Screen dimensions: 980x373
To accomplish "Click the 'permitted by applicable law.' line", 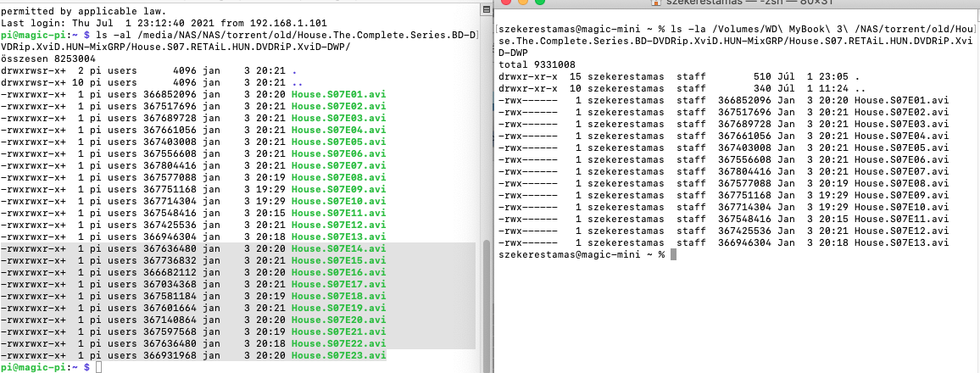I will coord(84,11).
